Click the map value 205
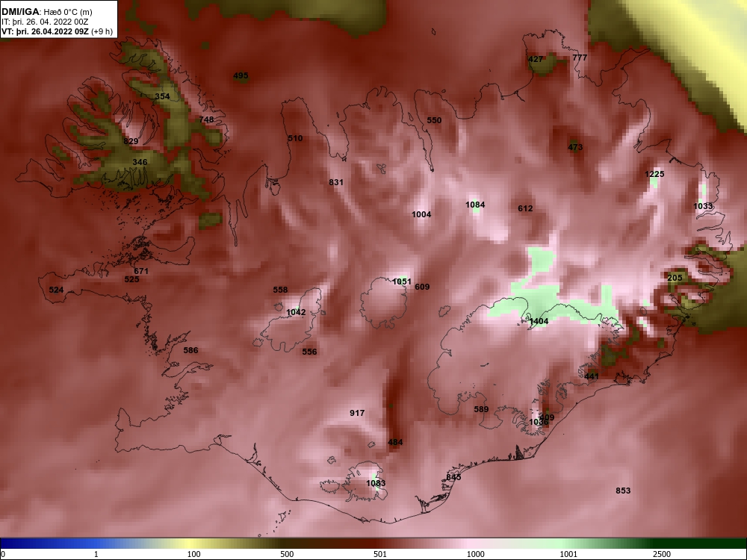 [675, 278]
